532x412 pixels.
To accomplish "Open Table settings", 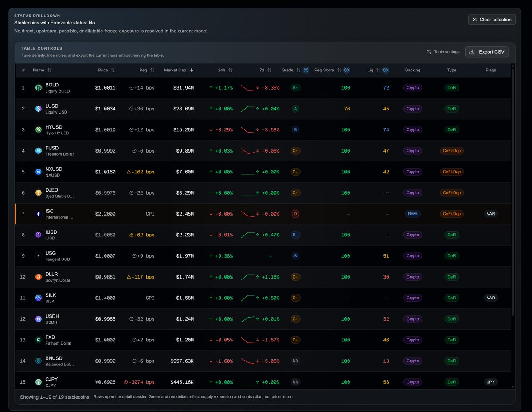I will (x=443, y=52).
